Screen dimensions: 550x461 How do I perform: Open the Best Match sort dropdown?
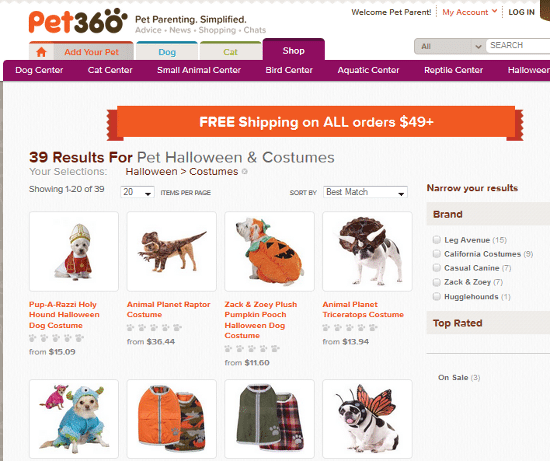[365, 192]
